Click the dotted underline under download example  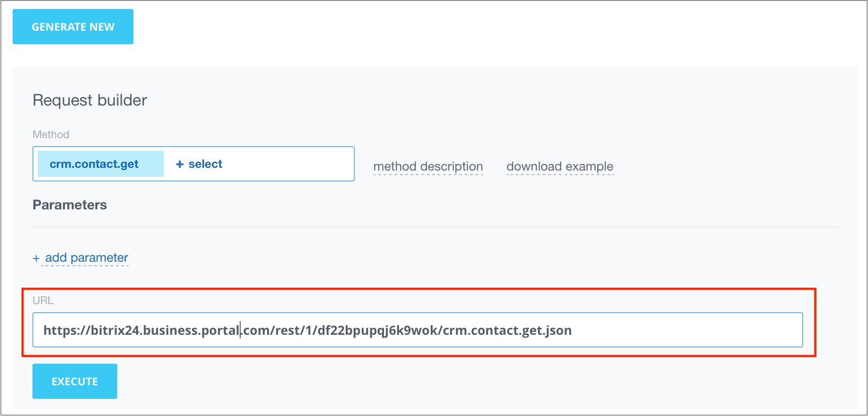[560, 175]
